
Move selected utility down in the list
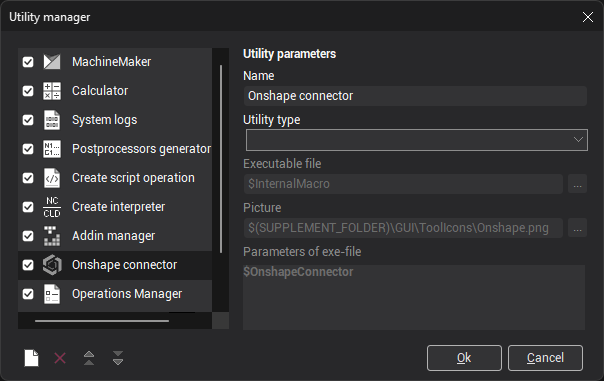(x=118, y=358)
